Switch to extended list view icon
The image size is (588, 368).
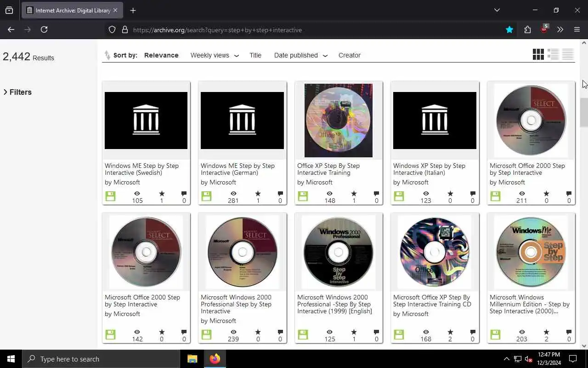(553, 54)
